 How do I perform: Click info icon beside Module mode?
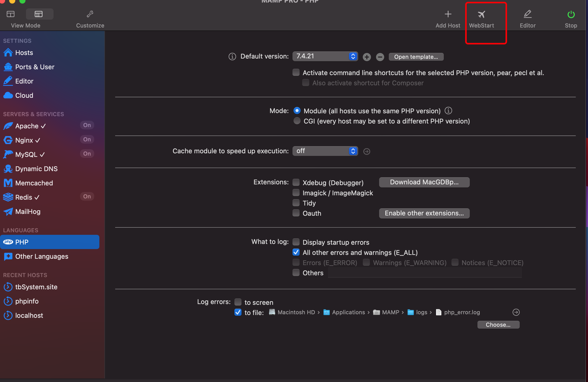click(x=448, y=111)
